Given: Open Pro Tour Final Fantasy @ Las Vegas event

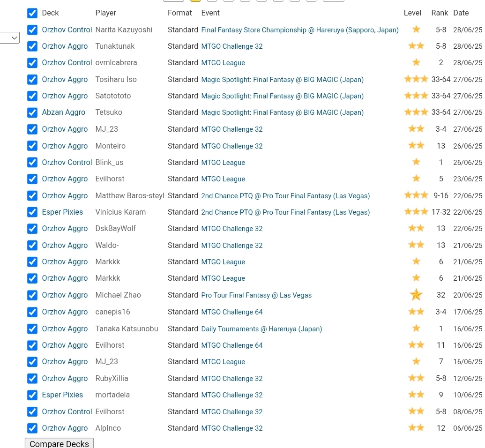Looking at the screenshot, I should (x=256, y=295).
